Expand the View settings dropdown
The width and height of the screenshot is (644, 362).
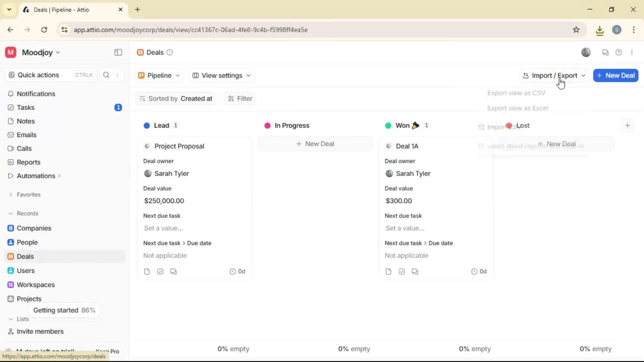point(221,75)
